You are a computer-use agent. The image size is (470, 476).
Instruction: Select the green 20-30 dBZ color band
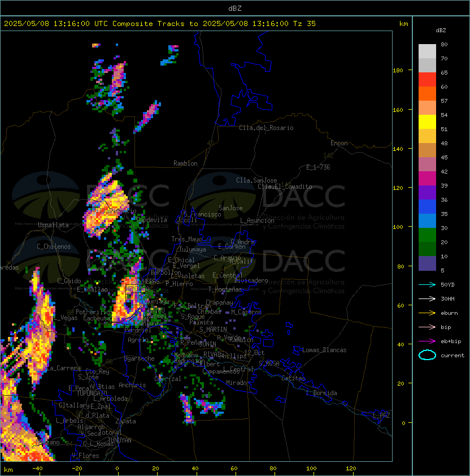point(427,235)
